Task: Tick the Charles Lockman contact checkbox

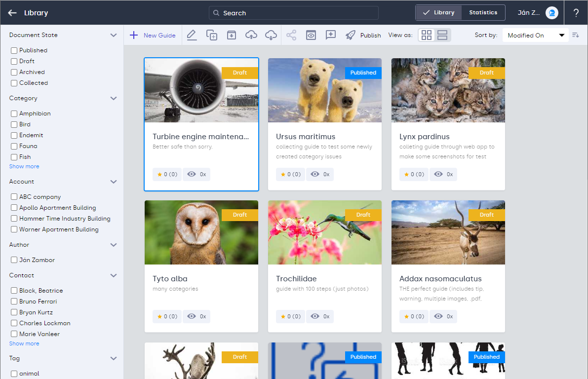Action: click(x=14, y=323)
